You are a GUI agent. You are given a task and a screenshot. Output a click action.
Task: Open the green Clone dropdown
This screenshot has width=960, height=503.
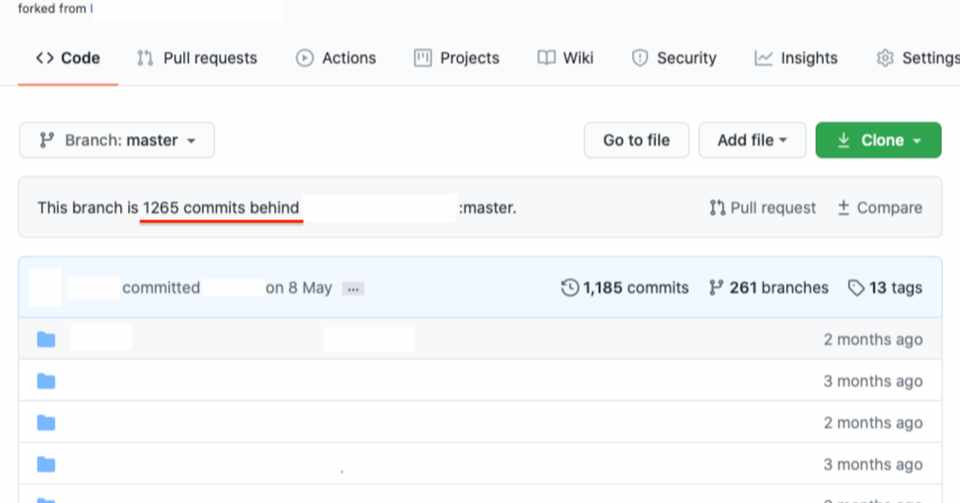pyautogui.click(x=878, y=140)
